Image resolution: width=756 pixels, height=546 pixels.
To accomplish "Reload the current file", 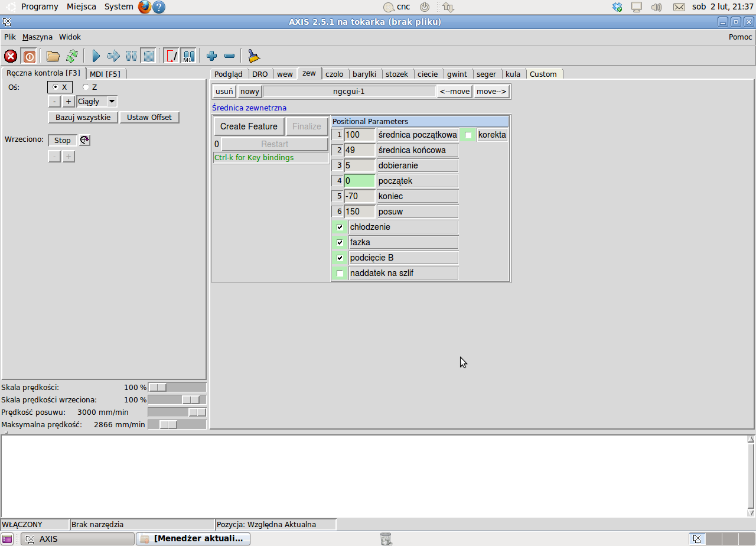I will tap(71, 56).
